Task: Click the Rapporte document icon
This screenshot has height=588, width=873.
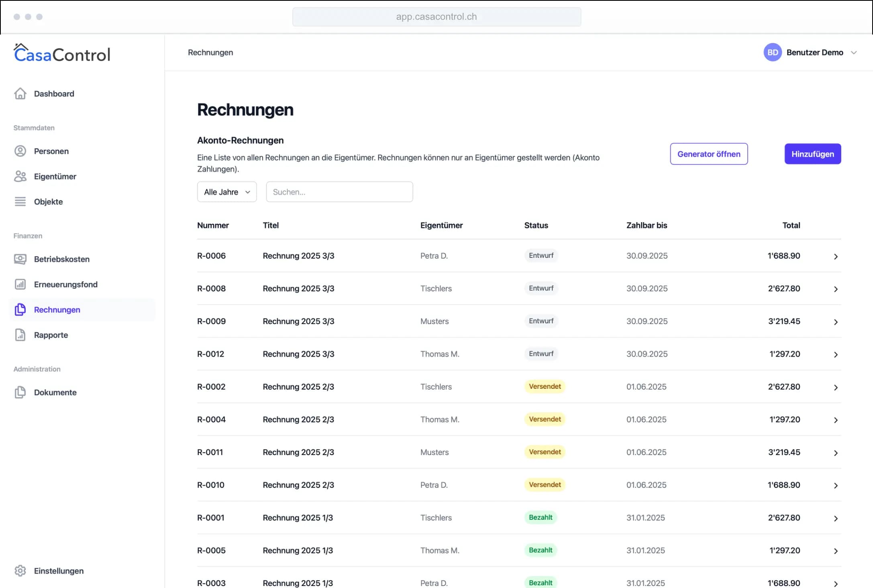Action: (20, 335)
